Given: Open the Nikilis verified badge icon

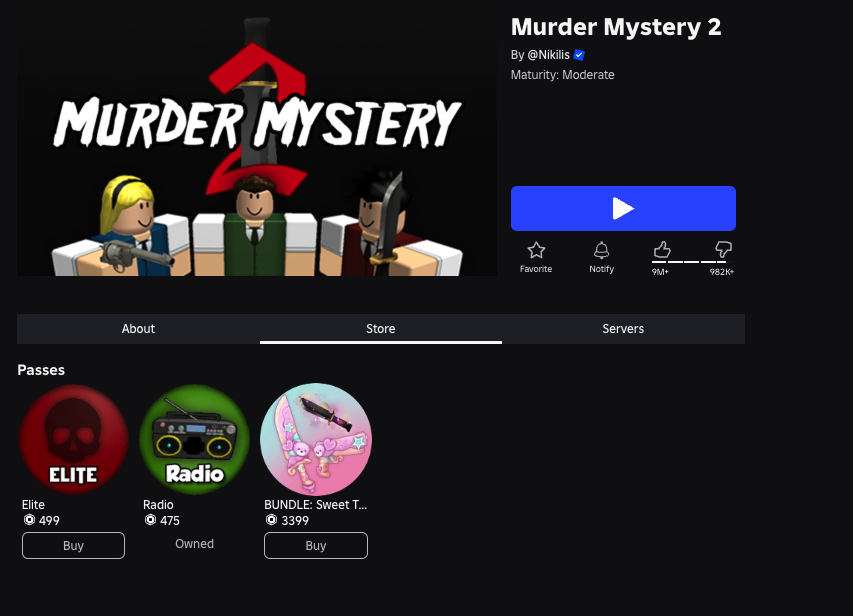Looking at the screenshot, I should tap(579, 55).
